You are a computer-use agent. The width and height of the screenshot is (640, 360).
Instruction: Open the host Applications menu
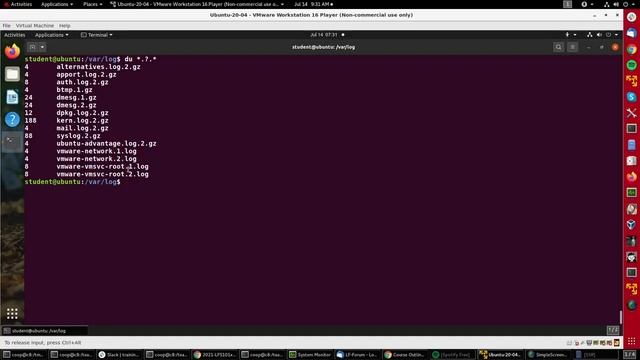57,4
